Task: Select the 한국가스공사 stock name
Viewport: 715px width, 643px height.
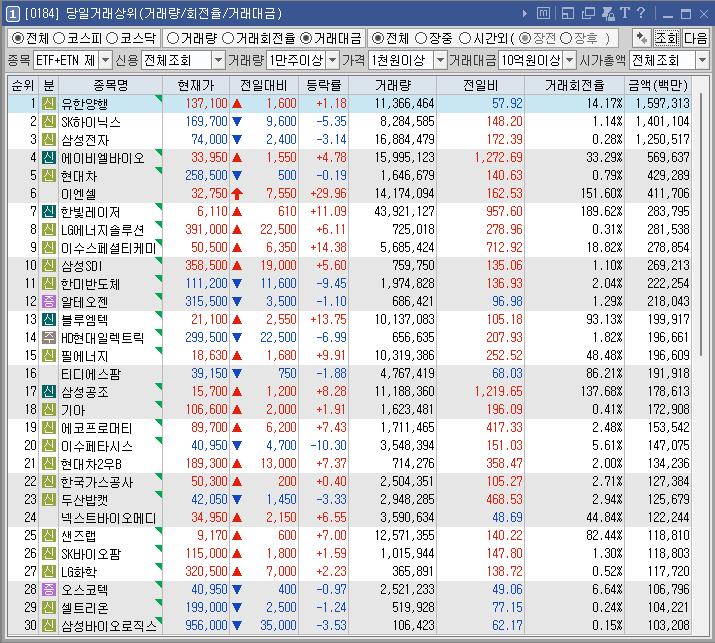Action: pos(97,482)
